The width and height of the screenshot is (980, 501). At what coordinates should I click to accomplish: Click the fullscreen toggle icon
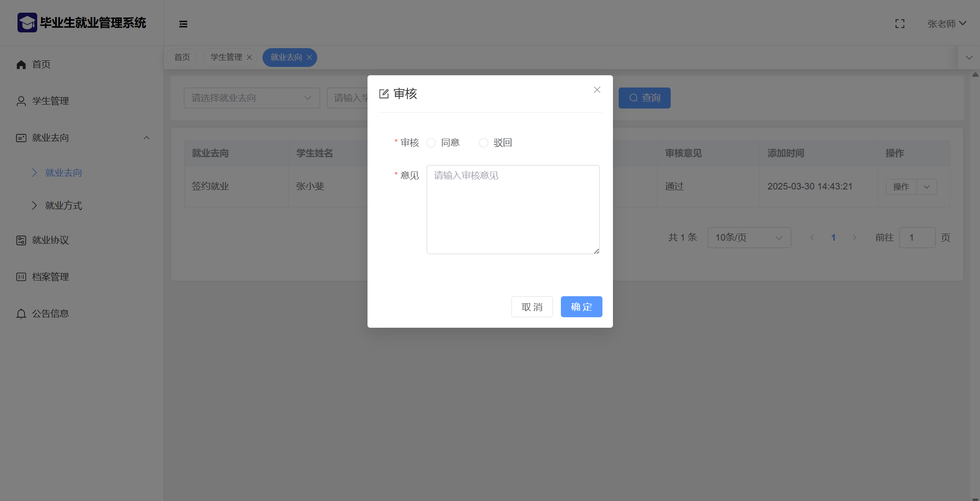[899, 24]
